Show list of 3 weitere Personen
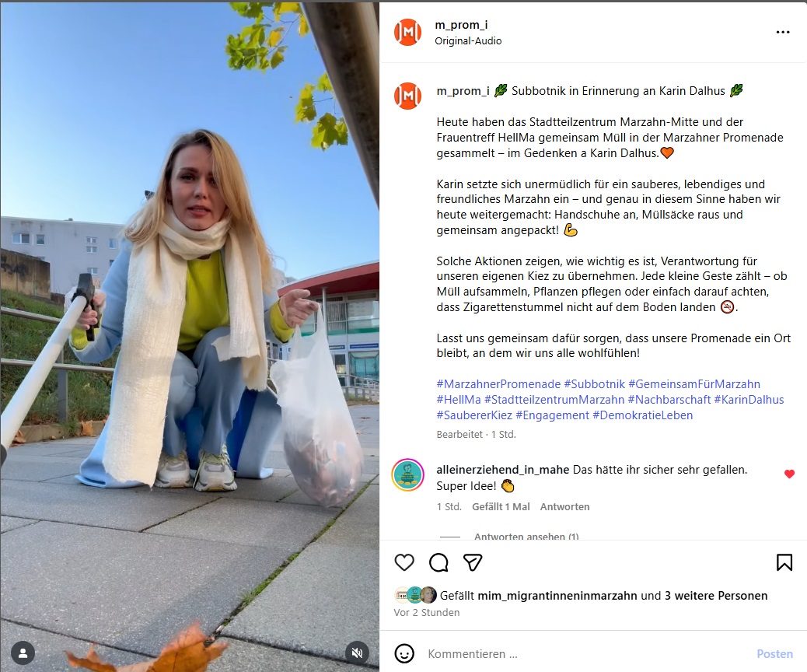The height and width of the screenshot is (672, 807). click(x=716, y=596)
